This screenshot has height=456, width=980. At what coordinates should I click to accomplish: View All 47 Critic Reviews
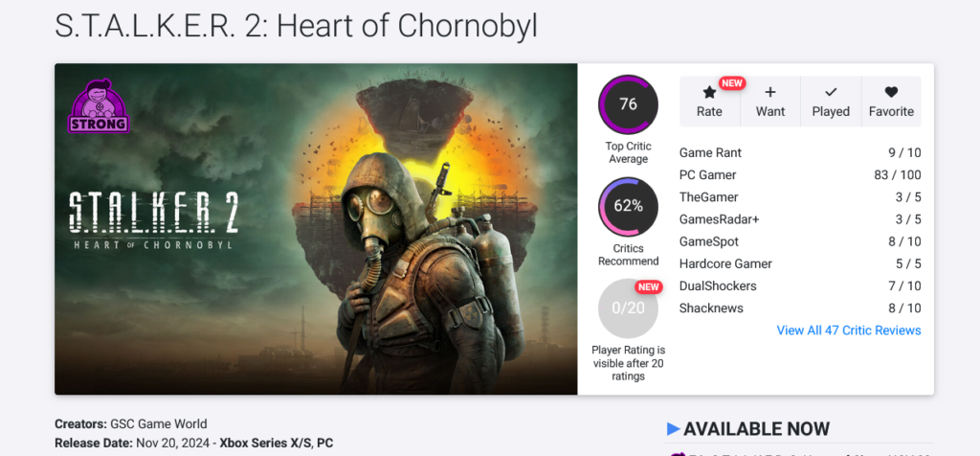849,331
